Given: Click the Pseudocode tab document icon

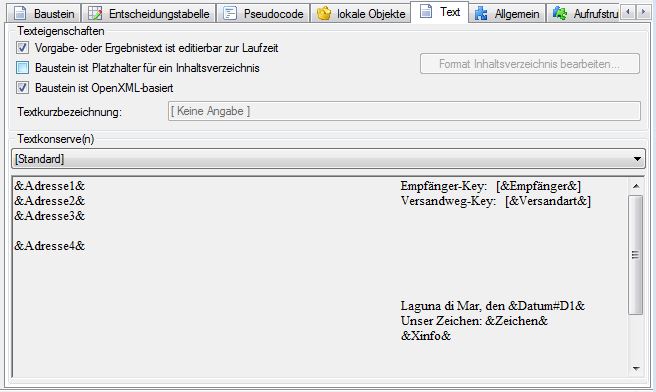Looking at the screenshot, I should (x=230, y=13).
